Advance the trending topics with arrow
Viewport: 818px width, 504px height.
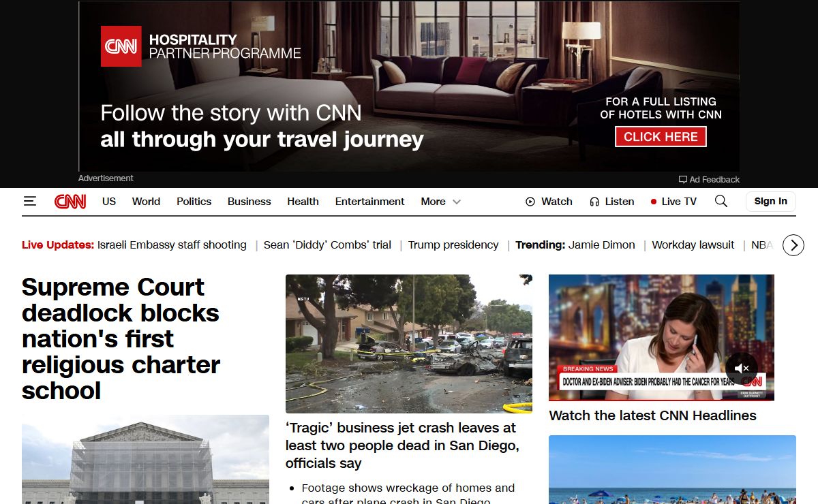coord(793,245)
